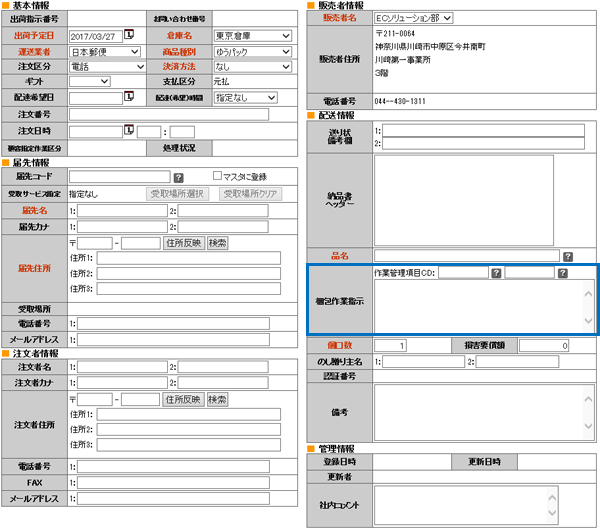Focus the FAX input field
Screen dimensions: 600x531
[173, 482]
